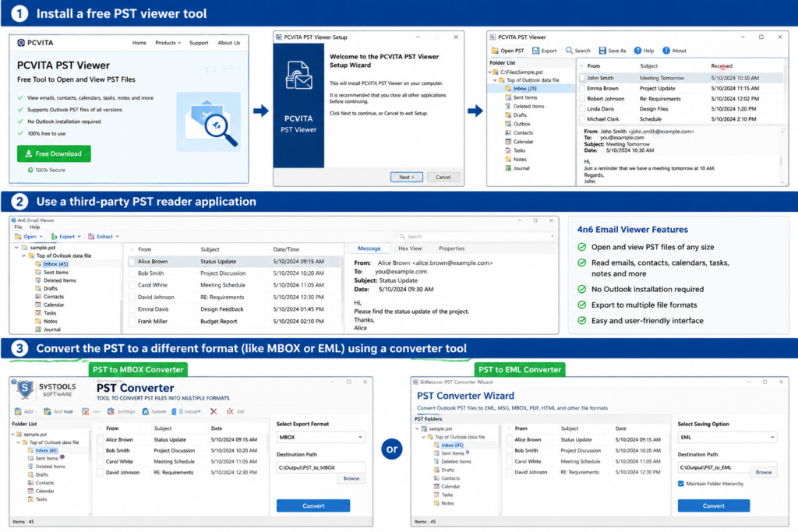Click the About info icon in PCVITA PST Viewer
798x532 pixels.
(666, 51)
